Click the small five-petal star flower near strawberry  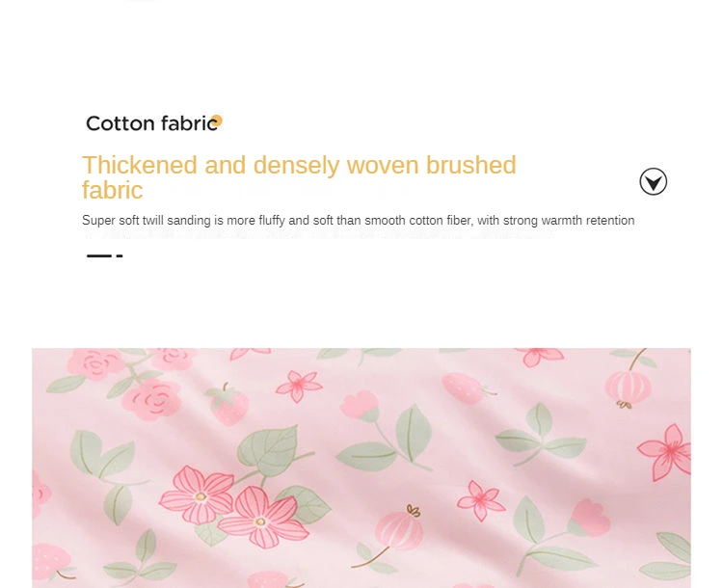pos(299,386)
